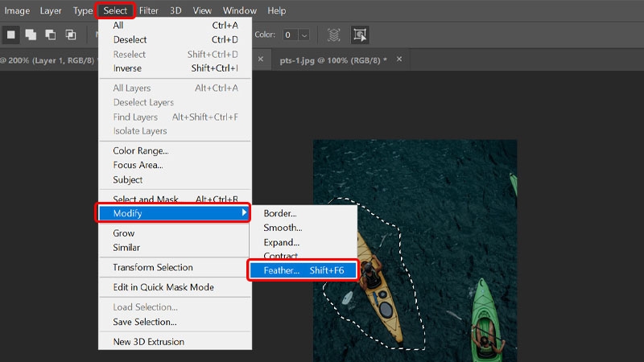Choose Transform Selection menu entry
Viewport: 644px width, 362px height.
(x=174, y=268)
